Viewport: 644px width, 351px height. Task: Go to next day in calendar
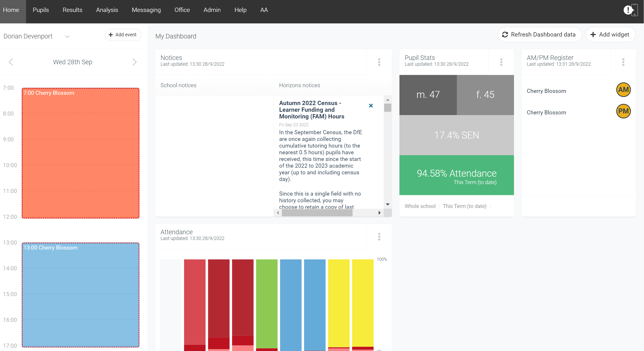(135, 62)
